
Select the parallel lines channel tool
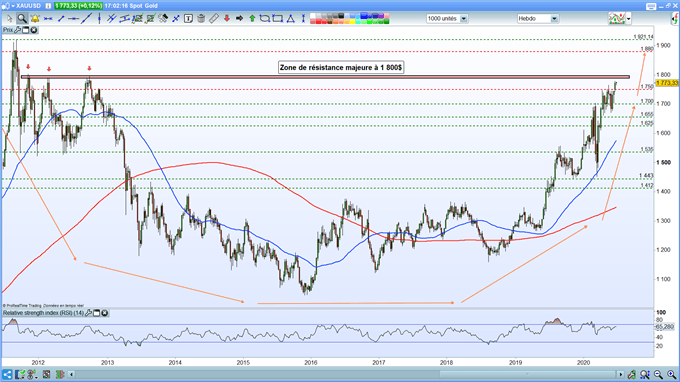point(112,19)
